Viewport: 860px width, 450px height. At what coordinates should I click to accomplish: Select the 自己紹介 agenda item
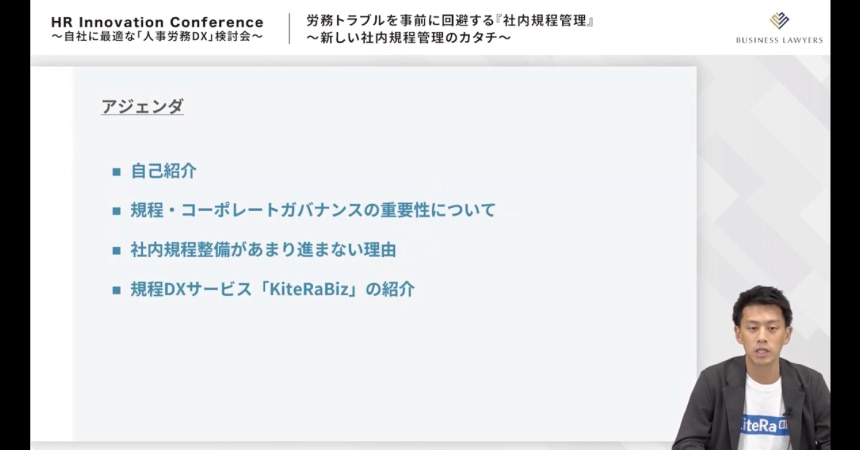click(164, 171)
